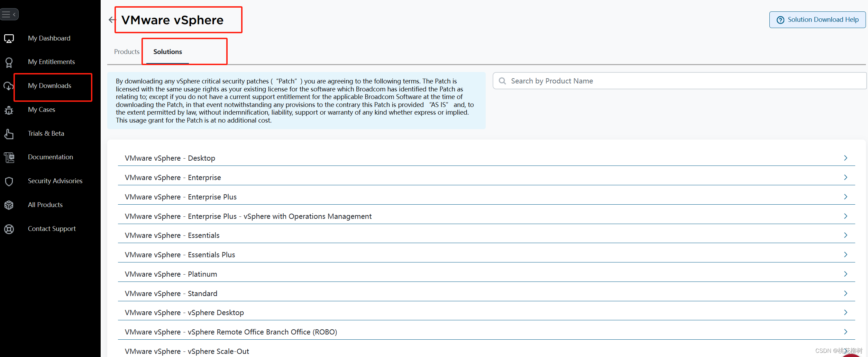Expand VMware vSphere - Essentials Plus chevron
868x357 pixels.
click(x=846, y=255)
